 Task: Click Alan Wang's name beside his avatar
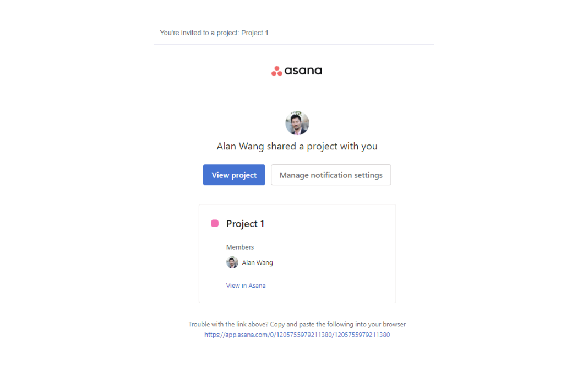click(257, 262)
